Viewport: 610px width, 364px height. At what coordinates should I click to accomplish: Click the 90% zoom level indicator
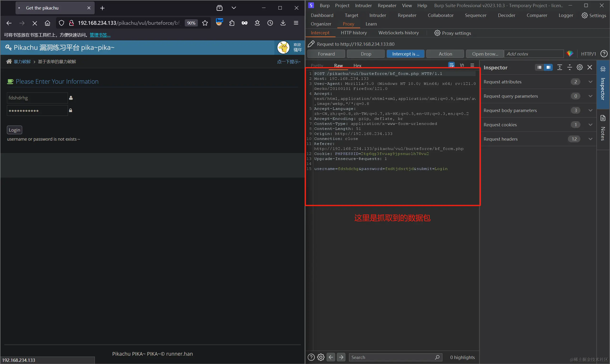(x=191, y=23)
